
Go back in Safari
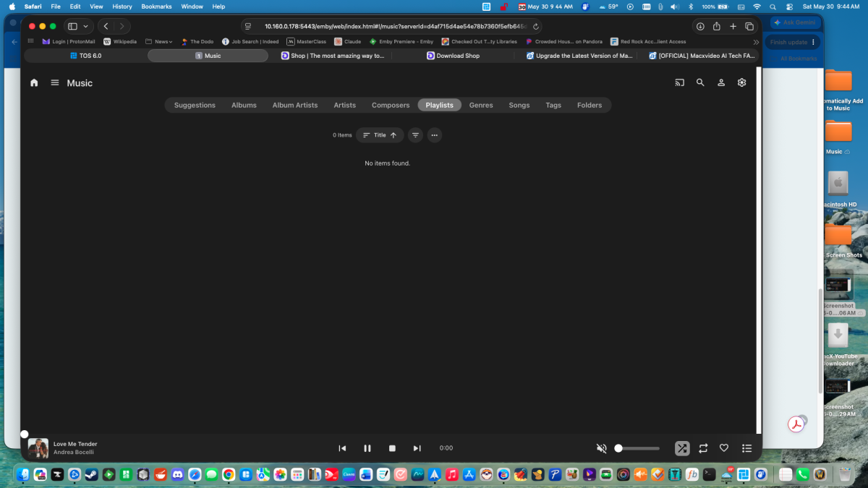pyautogui.click(x=106, y=26)
